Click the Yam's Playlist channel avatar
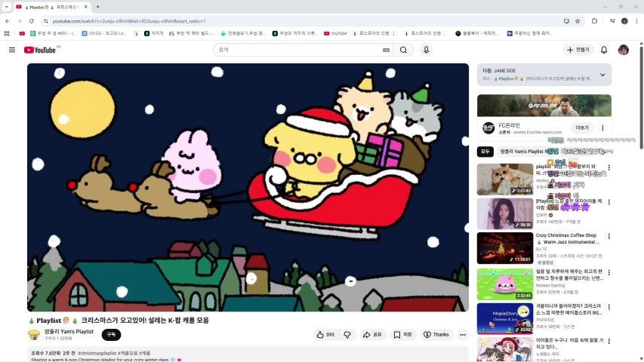This screenshot has width=644, height=362. (34, 335)
